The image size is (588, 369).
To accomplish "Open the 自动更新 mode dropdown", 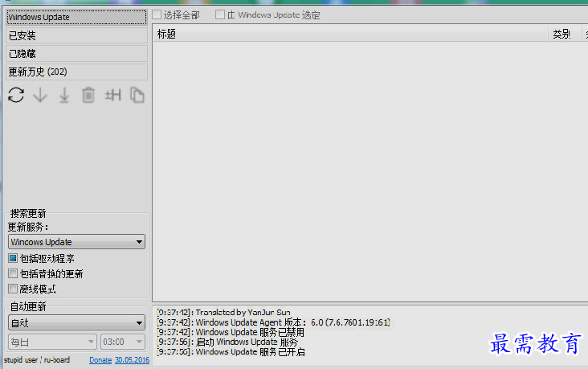I will 76,322.
